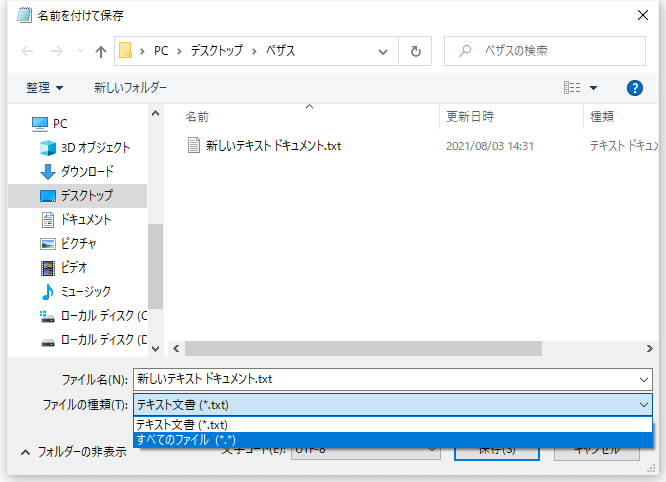The height and width of the screenshot is (482, 666).
Task: Choose テキスト文書 (*.txt) in dropdown list
Action: (x=393, y=425)
